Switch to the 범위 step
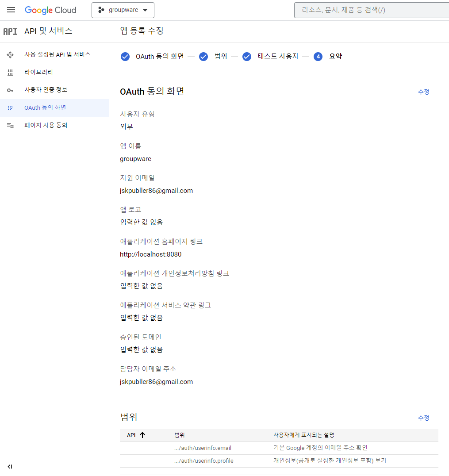Image resolution: width=449 pixels, height=476 pixels. pos(203,56)
